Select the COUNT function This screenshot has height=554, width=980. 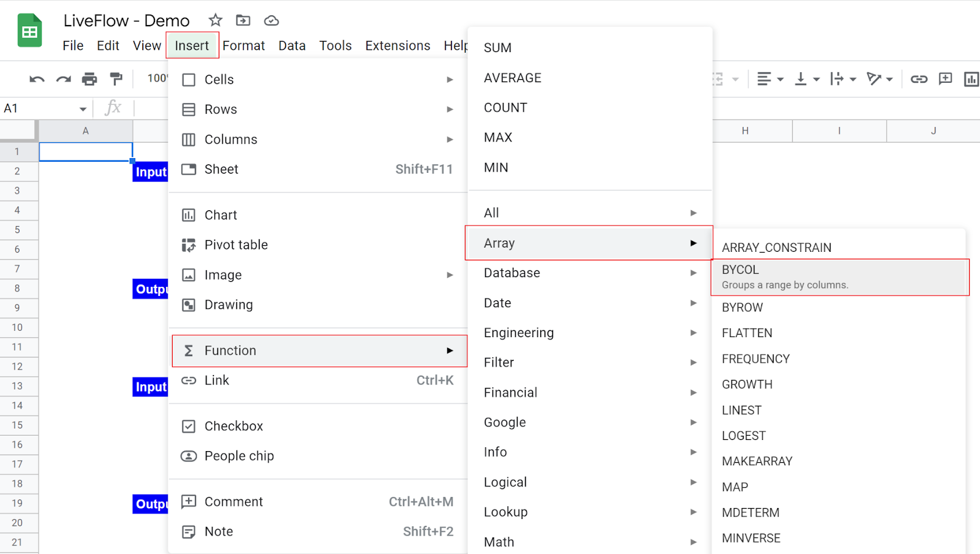pyautogui.click(x=590, y=108)
